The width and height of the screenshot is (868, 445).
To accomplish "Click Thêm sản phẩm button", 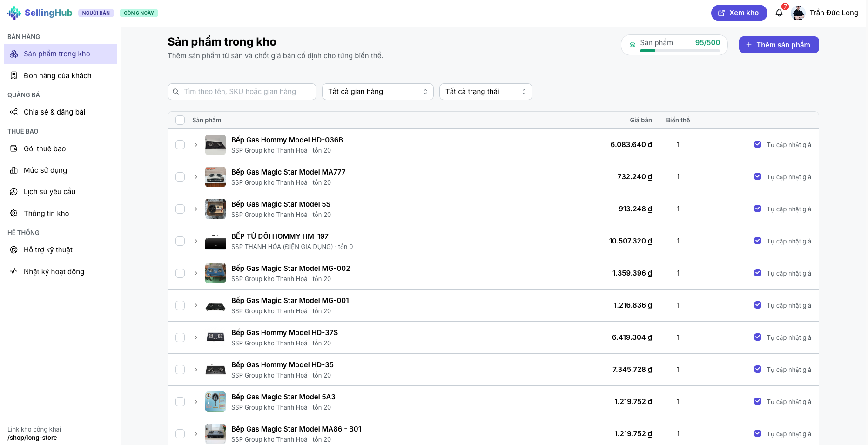I will (x=779, y=45).
